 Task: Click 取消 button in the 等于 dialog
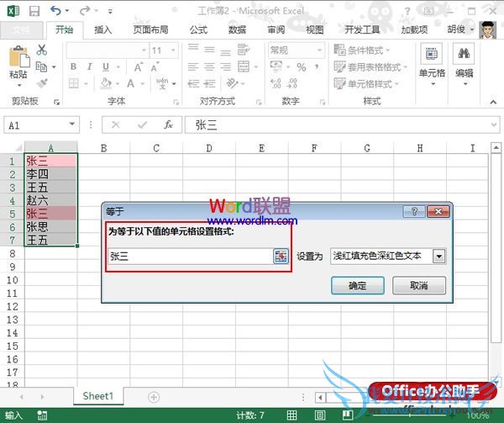419,285
